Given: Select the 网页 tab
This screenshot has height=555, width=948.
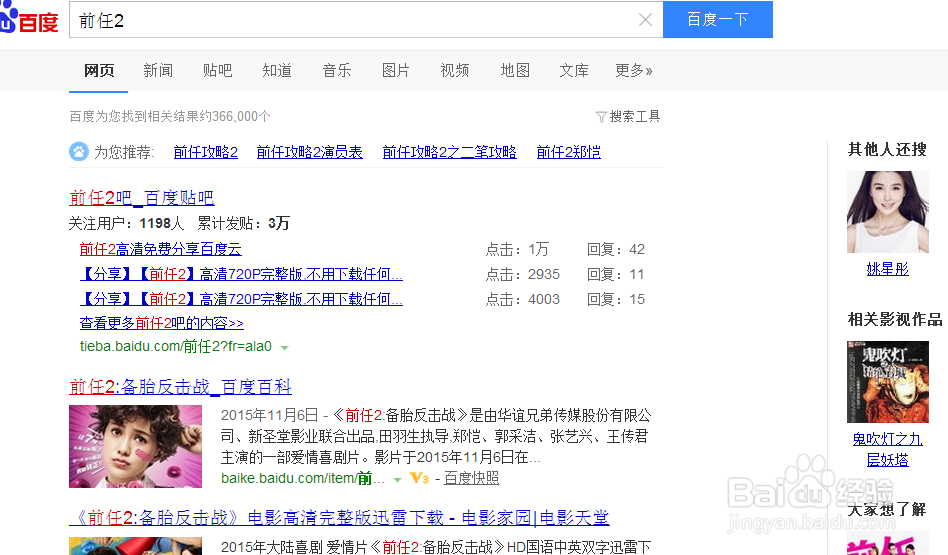Looking at the screenshot, I should pos(99,71).
